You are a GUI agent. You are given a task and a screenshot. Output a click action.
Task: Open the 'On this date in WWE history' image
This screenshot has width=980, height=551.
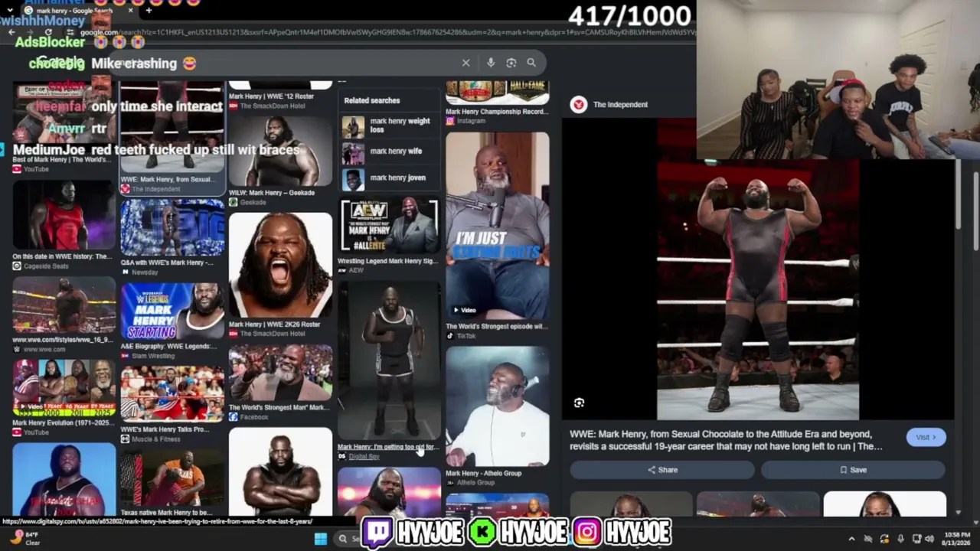click(x=64, y=215)
